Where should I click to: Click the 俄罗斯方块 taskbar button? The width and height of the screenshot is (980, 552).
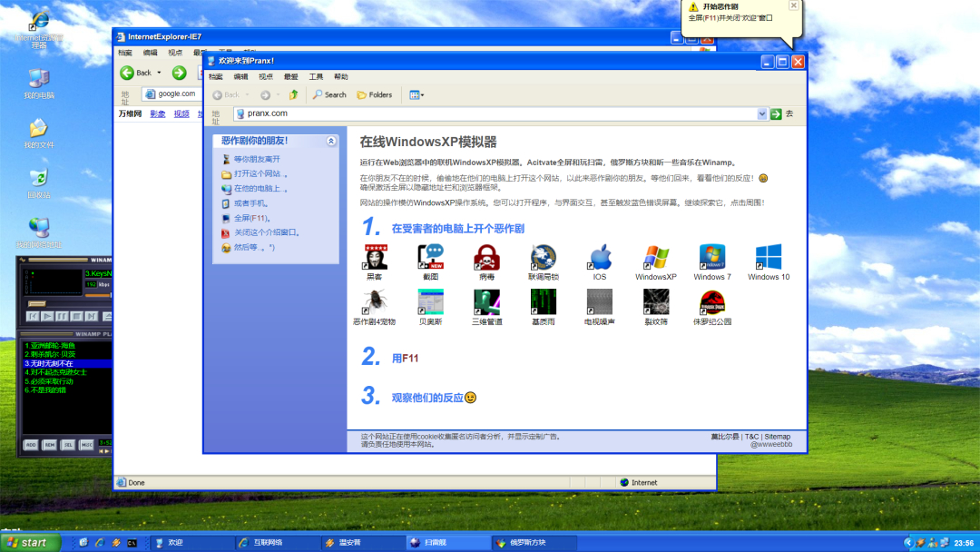point(533,543)
